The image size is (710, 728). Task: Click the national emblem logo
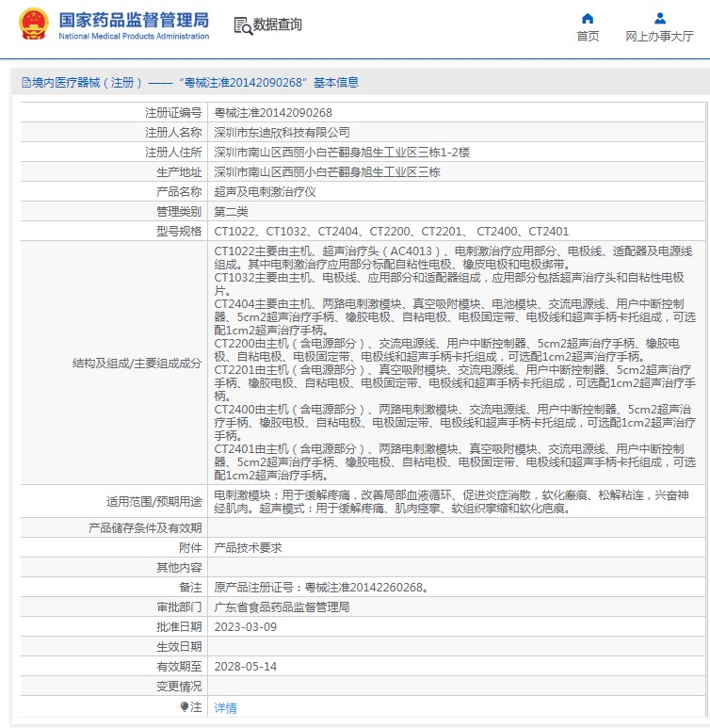(34, 24)
